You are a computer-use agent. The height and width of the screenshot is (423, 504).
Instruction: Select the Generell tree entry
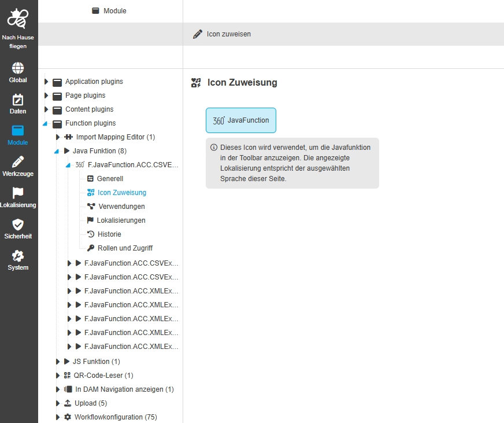(x=110, y=179)
